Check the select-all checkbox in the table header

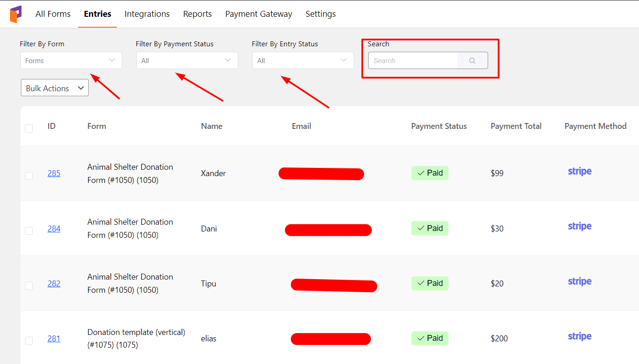click(29, 128)
